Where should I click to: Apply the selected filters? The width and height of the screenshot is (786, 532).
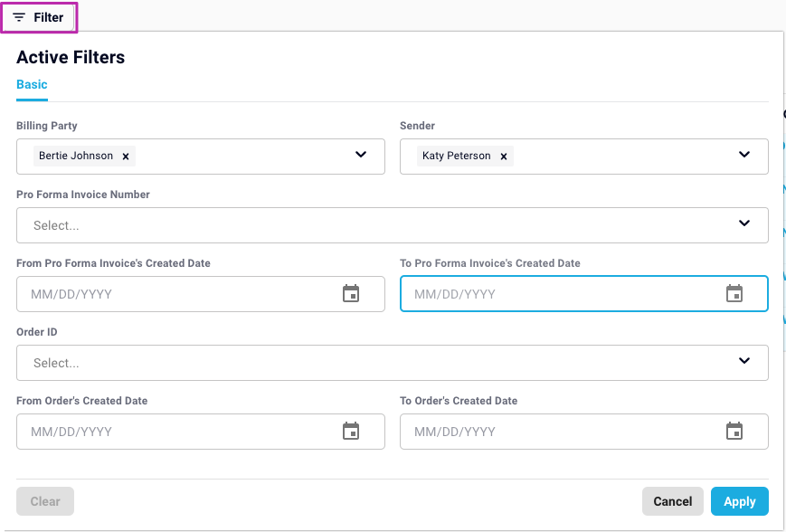tap(739, 501)
